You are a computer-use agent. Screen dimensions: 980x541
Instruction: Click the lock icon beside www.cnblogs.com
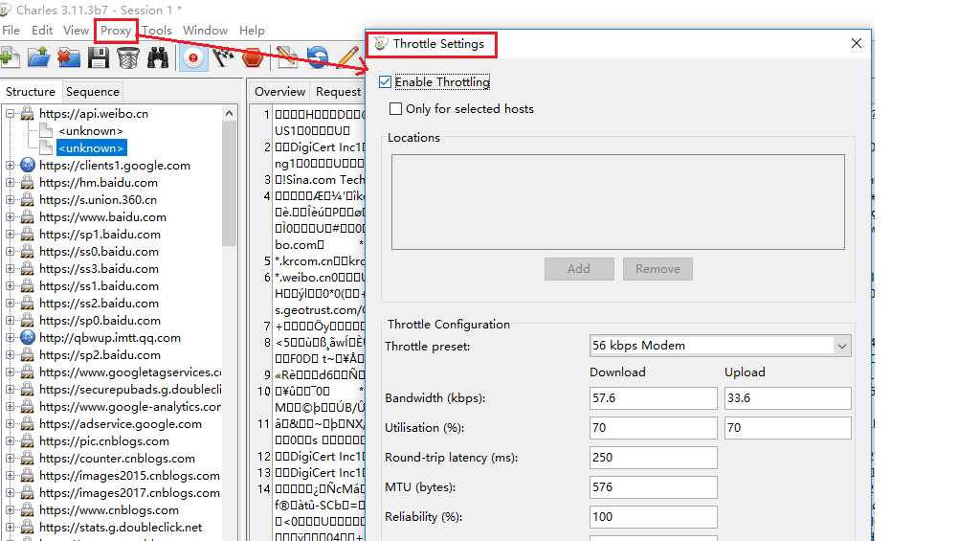click(28, 509)
